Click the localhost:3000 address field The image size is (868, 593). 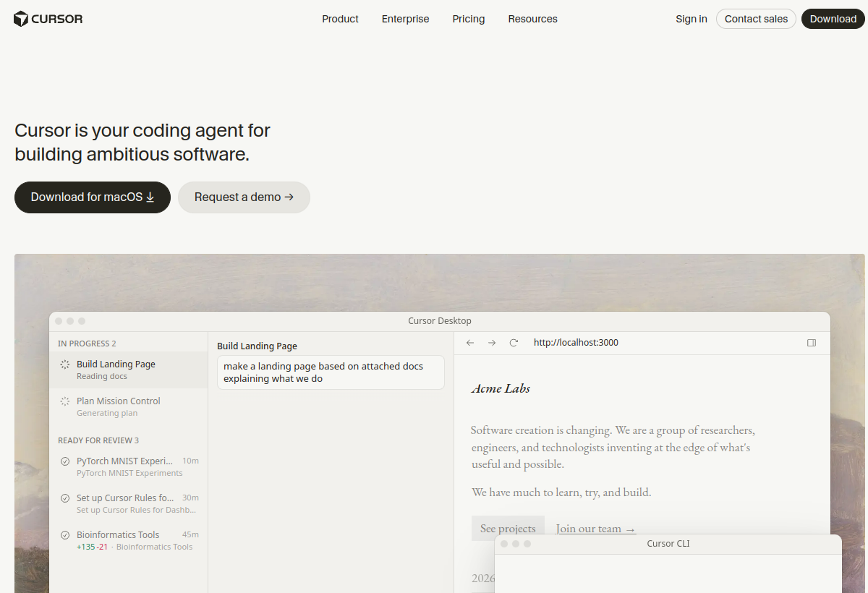(x=576, y=343)
